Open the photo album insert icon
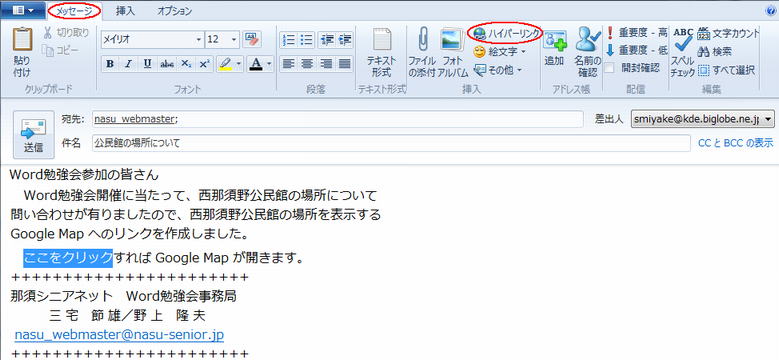Viewport: 779px width, 360px height. coord(452,39)
